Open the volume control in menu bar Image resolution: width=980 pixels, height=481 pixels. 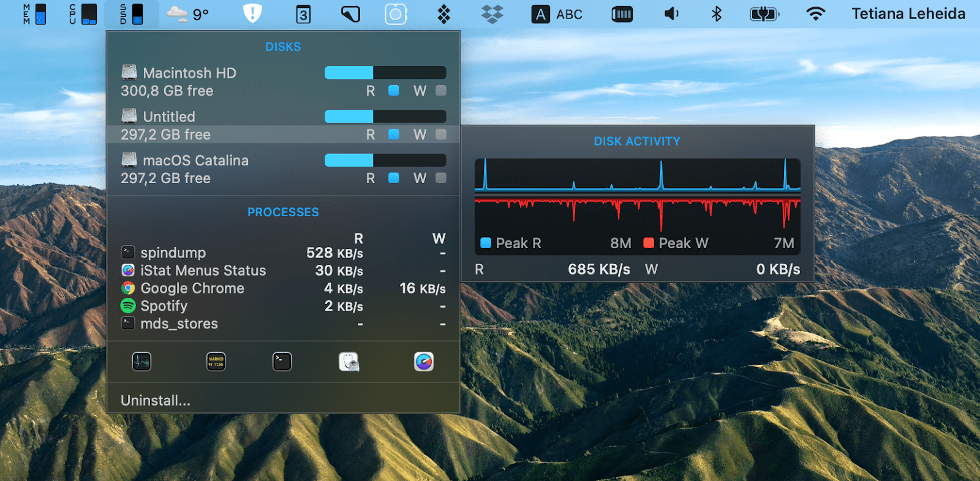(x=671, y=14)
